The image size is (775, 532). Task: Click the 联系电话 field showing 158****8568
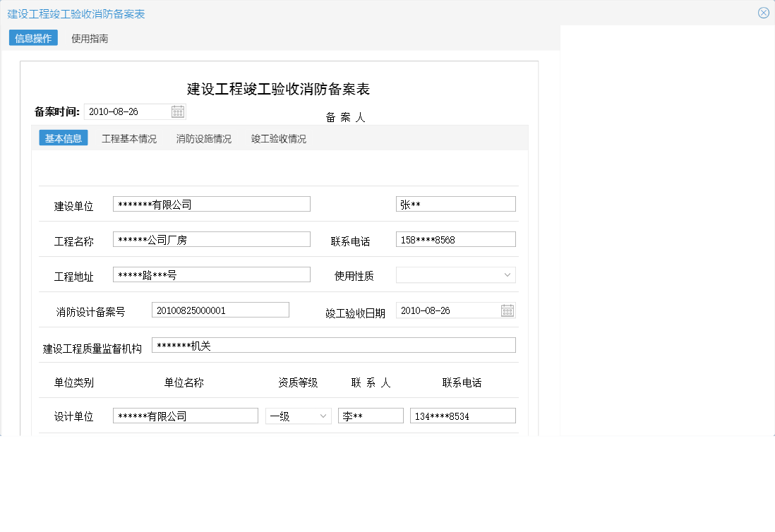[455, 238]
